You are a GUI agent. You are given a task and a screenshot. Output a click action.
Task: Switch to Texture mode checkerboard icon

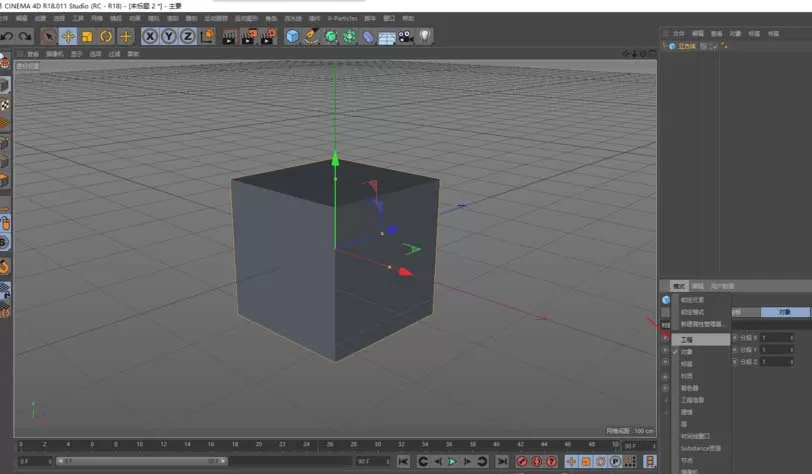pyautogui.click(x=5, y=105)
